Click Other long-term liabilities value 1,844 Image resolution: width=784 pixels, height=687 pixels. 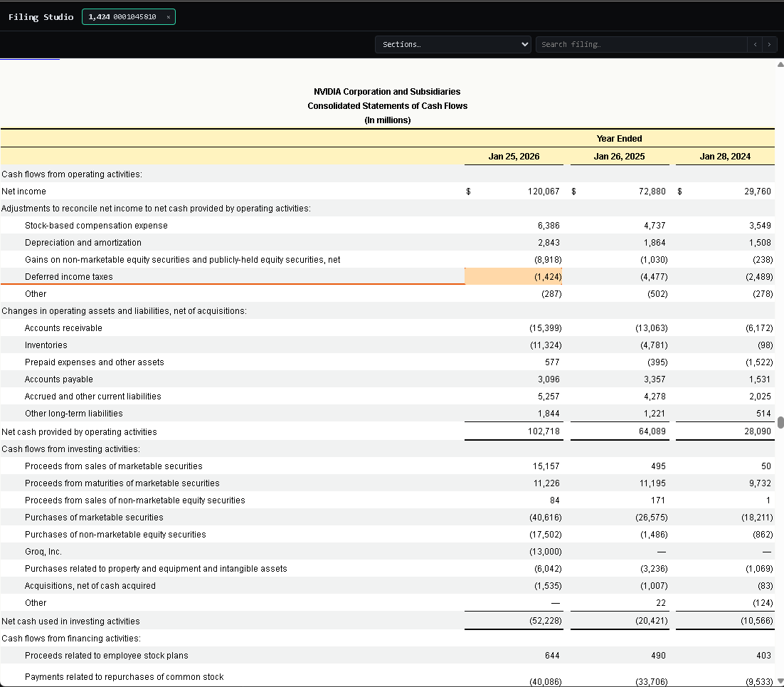[549, 414]
